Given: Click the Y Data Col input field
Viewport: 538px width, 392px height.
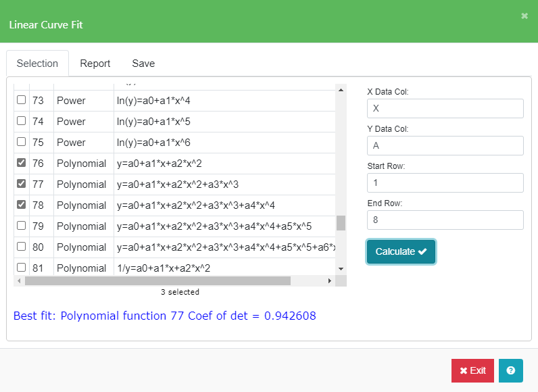Looking at the screenshot, I should click(445, 146).
